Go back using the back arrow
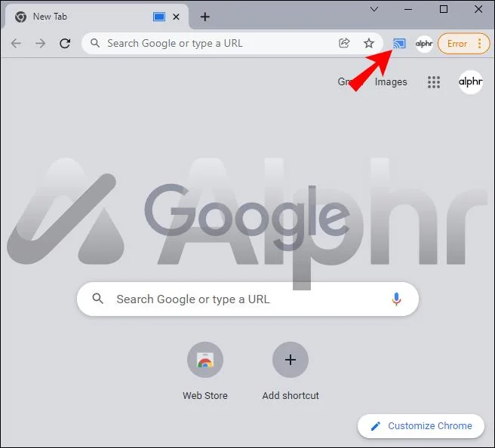This screenshot has width=495, height=448. (16, 43)
